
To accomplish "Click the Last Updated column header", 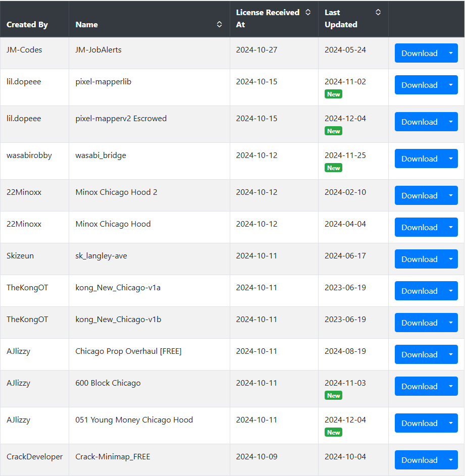I will pos(353,19).
